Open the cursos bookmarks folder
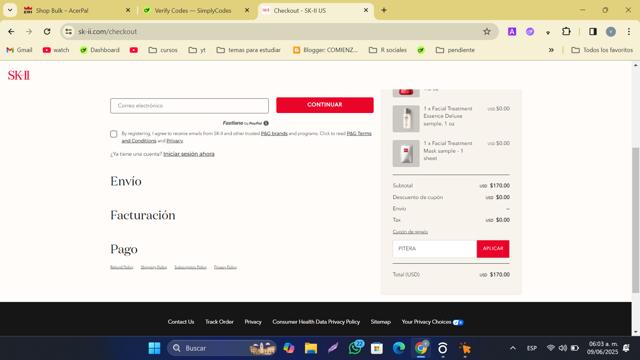This screenshot has width=640, height=360. click(x=163, y=50)
